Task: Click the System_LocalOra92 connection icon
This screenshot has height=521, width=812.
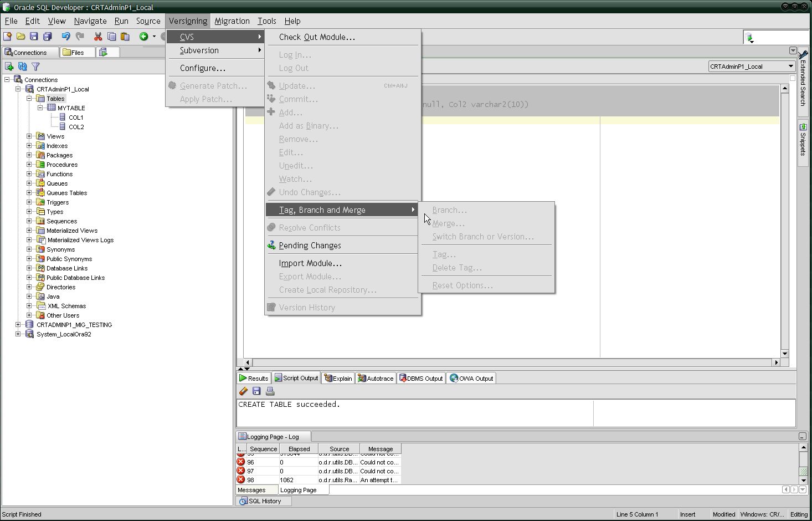Action: coord(30,334)
